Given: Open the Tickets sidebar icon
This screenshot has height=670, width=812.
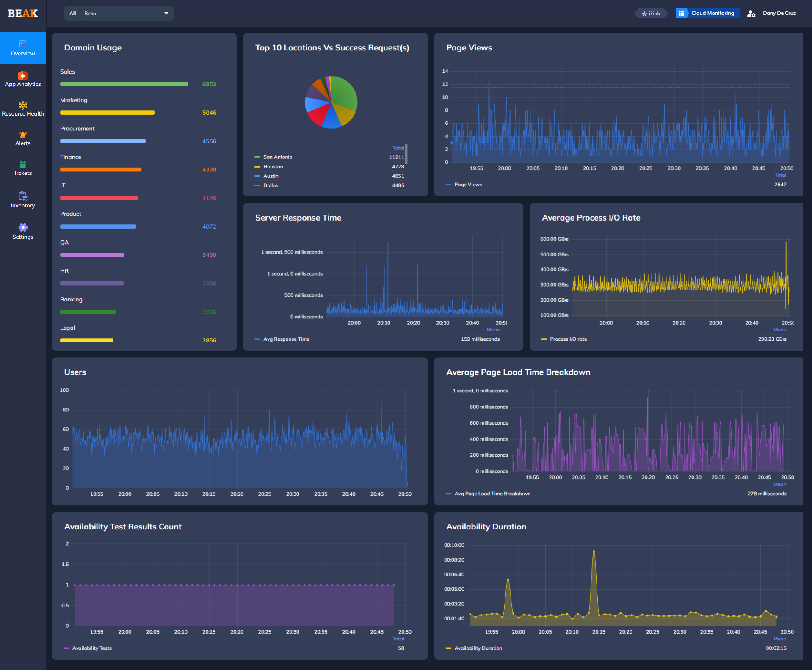Looking at the screenshot, I should click(23, 164).
